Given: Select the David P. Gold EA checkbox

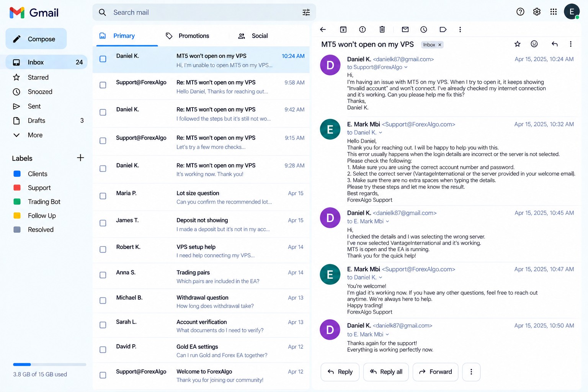Looking at the screenshot, I should (103, 350).
